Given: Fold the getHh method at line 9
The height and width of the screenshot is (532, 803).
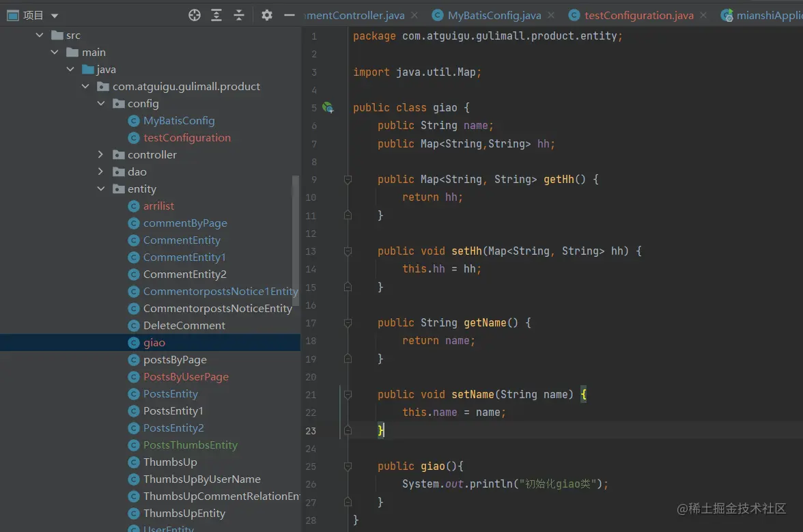Looking at the screenshot, I should click(x=348, y=180).
